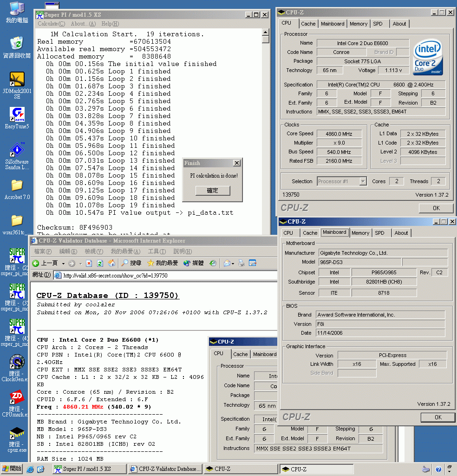Click IE Favorites (我的最愛) star button
Screen dimensions: 457x476
163,263
